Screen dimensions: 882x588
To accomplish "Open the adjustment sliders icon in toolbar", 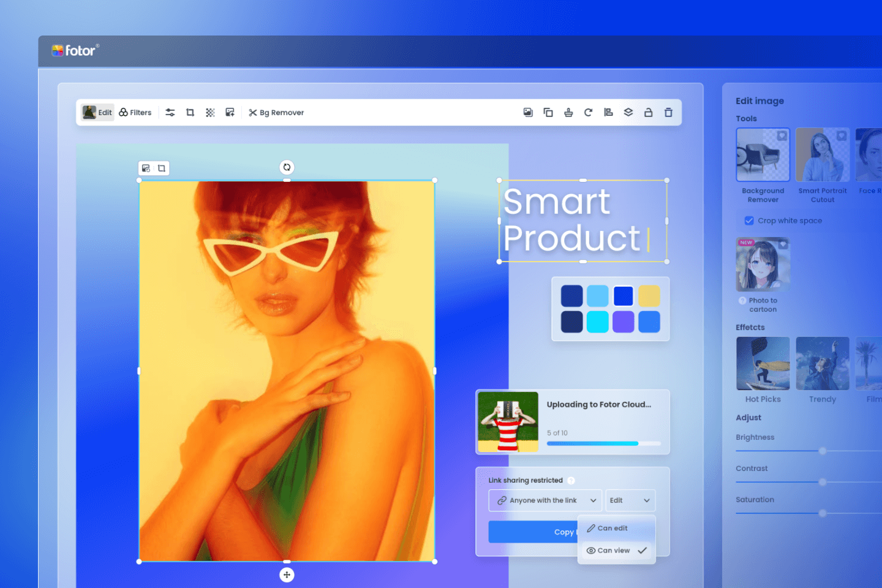I will (170, 113).
